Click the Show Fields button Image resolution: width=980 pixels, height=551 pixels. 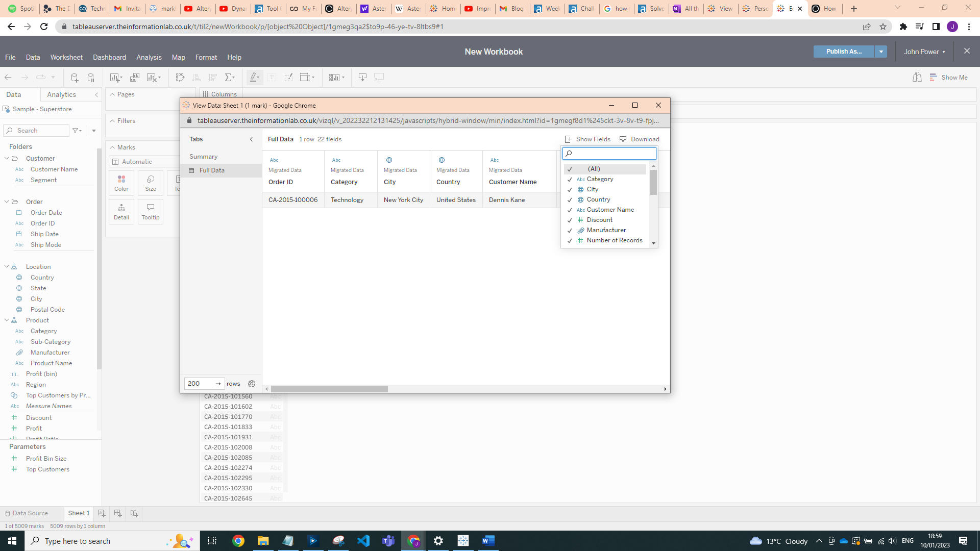[x=587, y=139]
